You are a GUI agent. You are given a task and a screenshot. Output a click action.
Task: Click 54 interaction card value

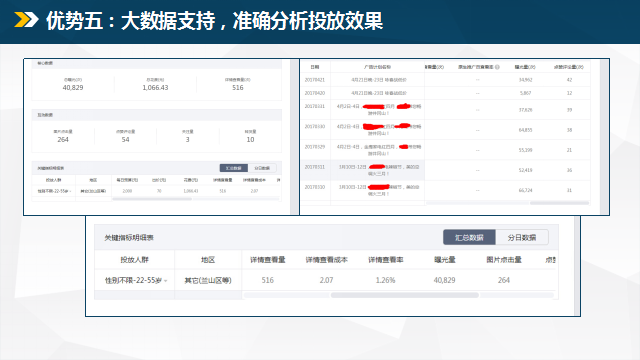point(125,140)
